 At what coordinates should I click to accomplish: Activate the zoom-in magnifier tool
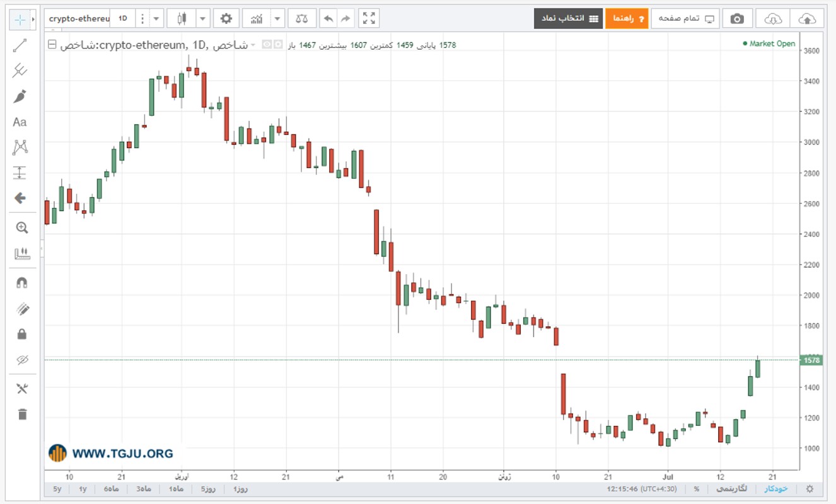coord(22,227)
